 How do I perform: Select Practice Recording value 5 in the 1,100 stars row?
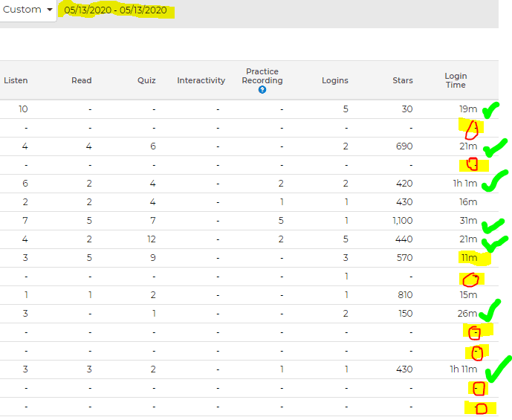(x=281, y=221)
